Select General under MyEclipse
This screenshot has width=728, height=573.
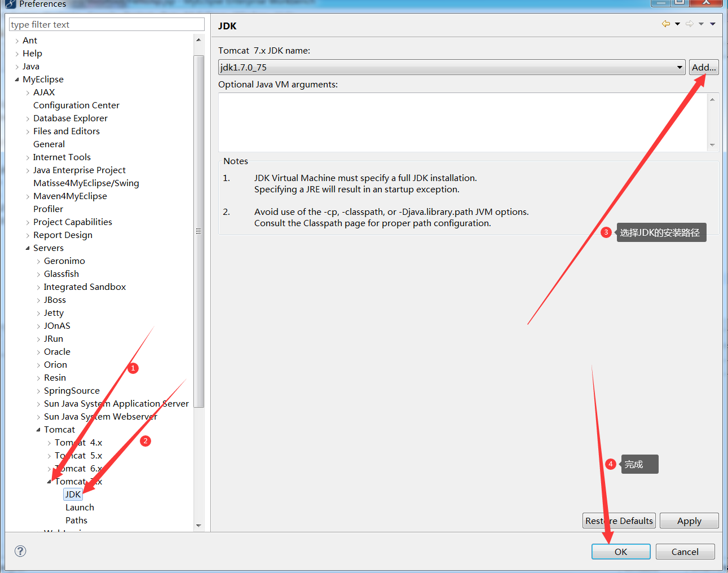(x=49, y=144)
